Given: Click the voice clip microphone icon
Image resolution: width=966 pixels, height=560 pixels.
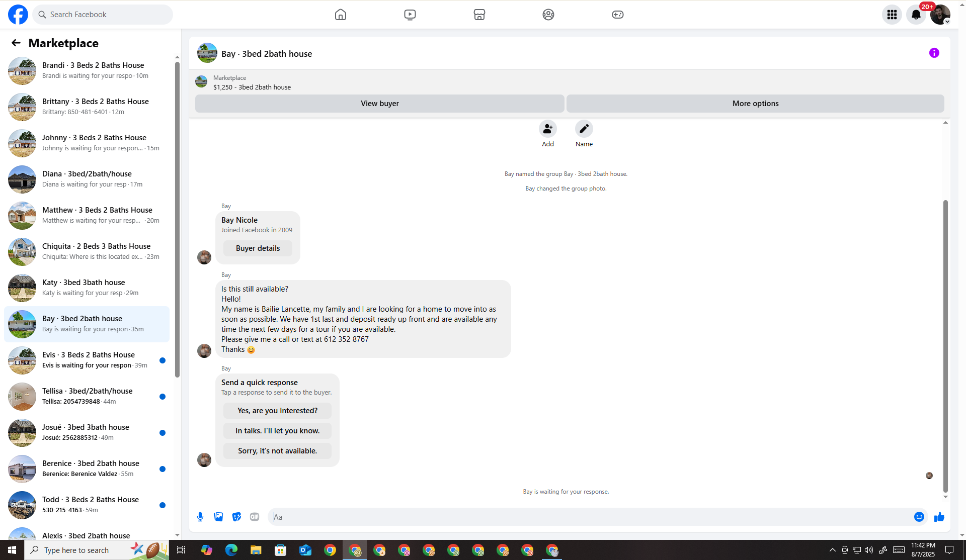Looking at the screenshot, I should (x=200, y=517).
